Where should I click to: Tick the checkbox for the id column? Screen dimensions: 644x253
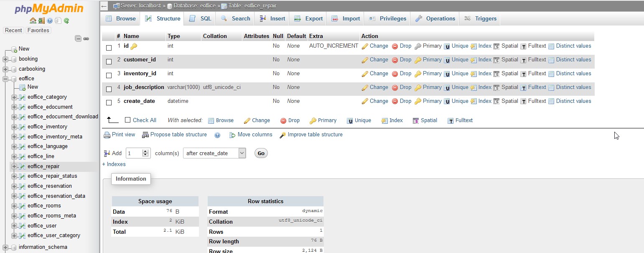(x=109, y=48)
